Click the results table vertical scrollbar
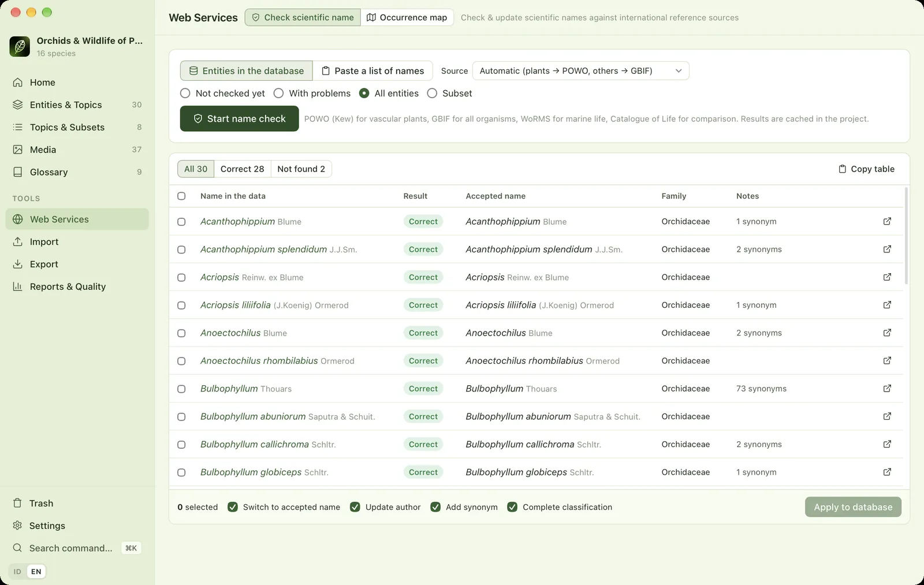The image size is (924, 585). (906, 236)
